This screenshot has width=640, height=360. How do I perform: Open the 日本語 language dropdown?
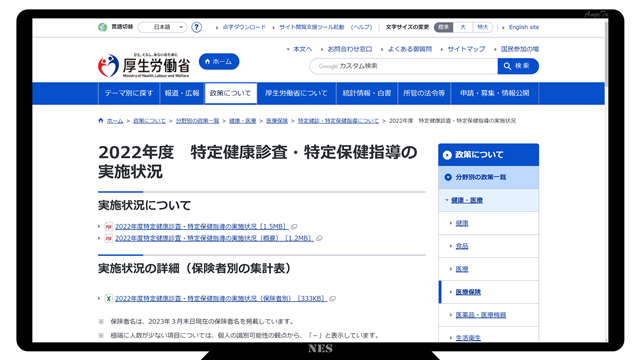(x=162, y=27)
